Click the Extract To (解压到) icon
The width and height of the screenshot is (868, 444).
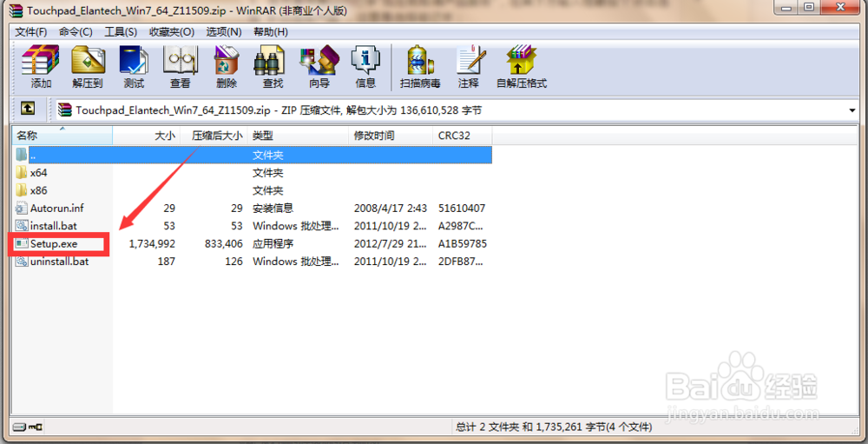[88, 61]
